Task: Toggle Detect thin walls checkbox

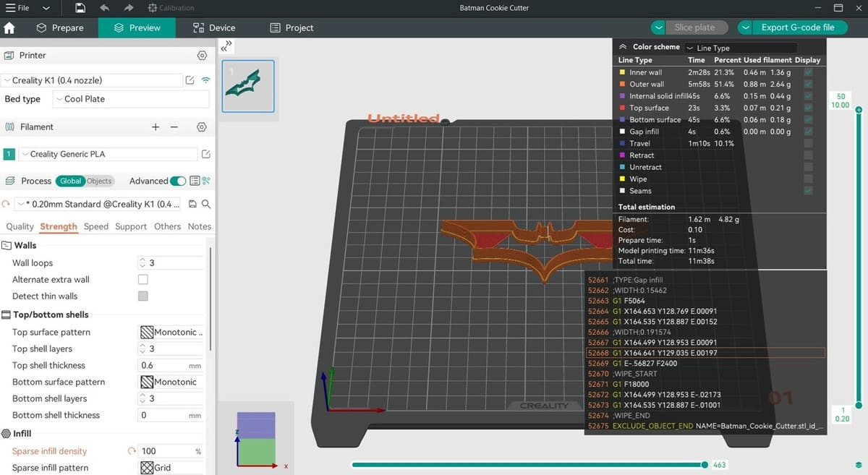Action: [x=142, y=296]
